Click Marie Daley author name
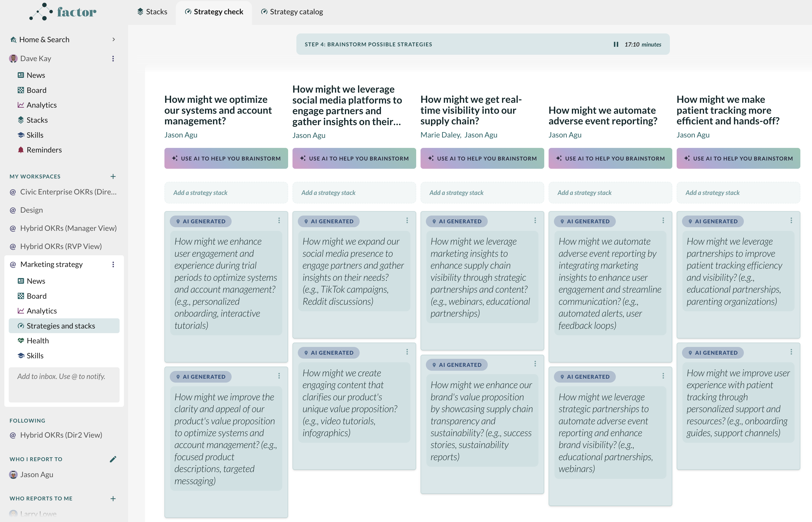The image size is (812, 522). (x=440, y=135)
